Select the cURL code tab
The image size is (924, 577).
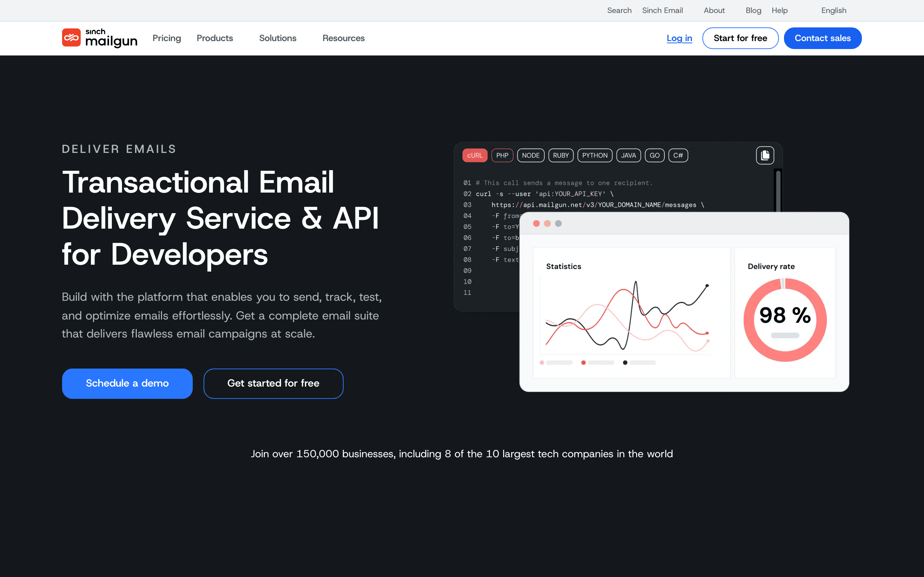475,155
